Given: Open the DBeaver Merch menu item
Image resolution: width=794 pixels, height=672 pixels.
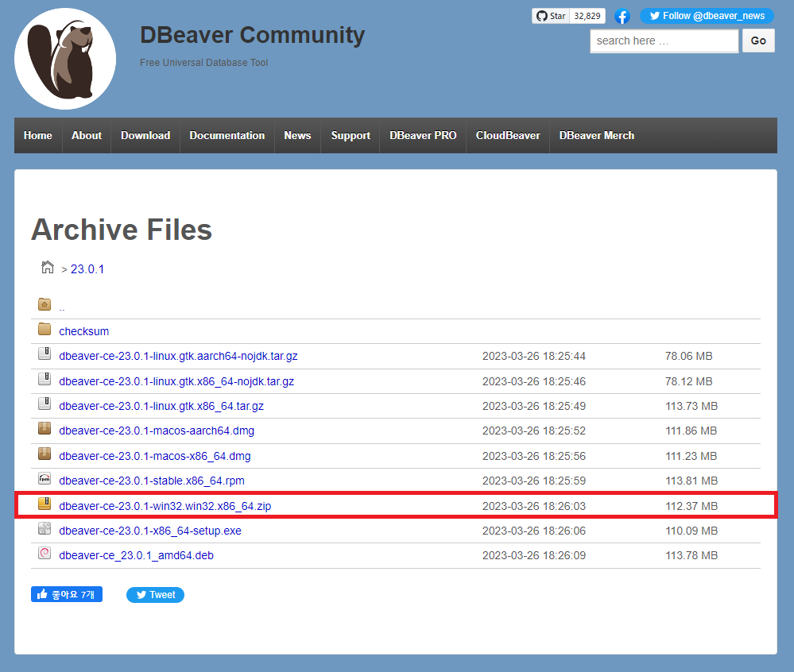Looking at the screenshot, I should click(x=597, y=136).
